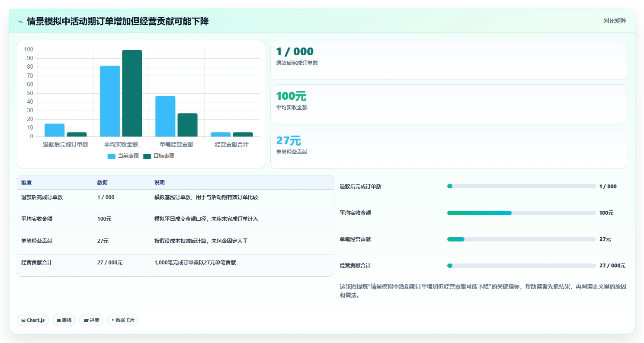Image resolution: width=644 pixels, height=343 pixels.
Task: Toggle the 当前表现 legend item
Action: (x=123, y=156)
